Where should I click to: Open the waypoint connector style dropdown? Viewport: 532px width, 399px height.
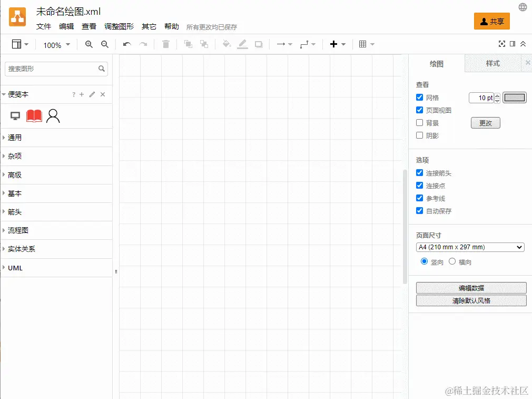(308, 44)
